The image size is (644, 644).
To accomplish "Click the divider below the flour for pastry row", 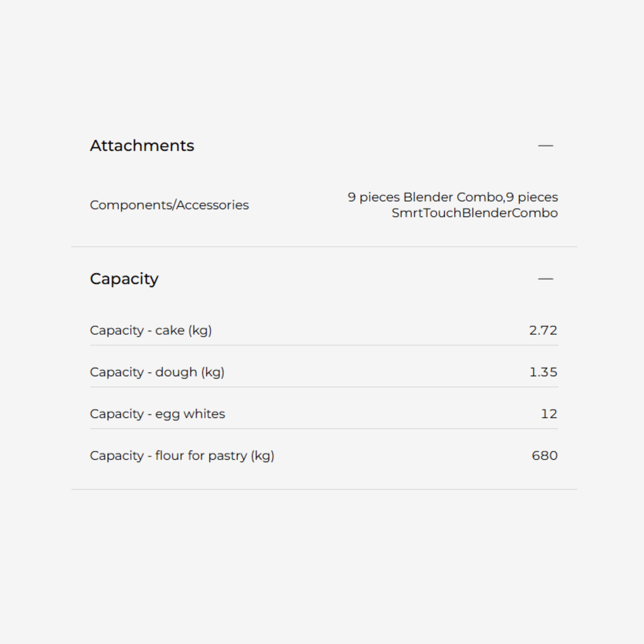I will [324, 489].
